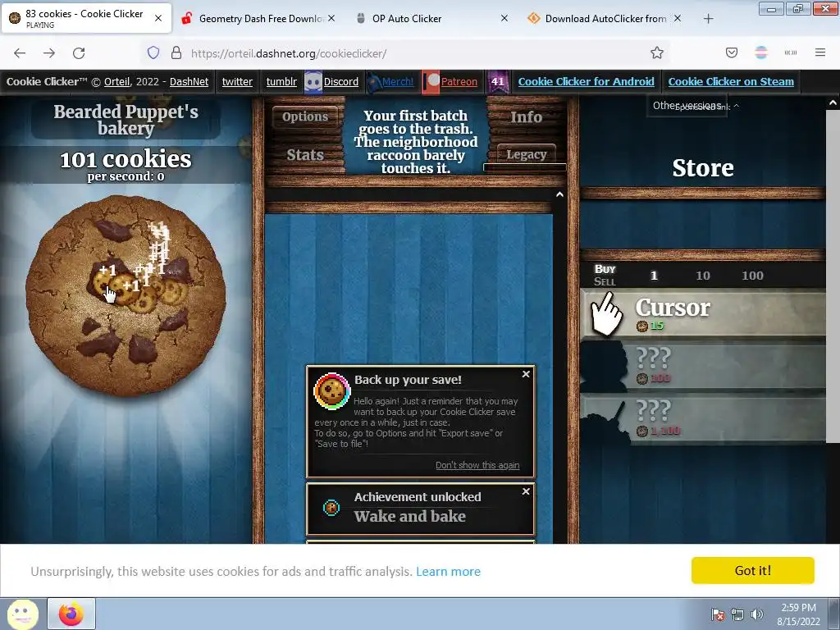This screenshot has height=630, width=840.
Task: Close the Cookie Clicker tab
Action: [x=158, y=18]
